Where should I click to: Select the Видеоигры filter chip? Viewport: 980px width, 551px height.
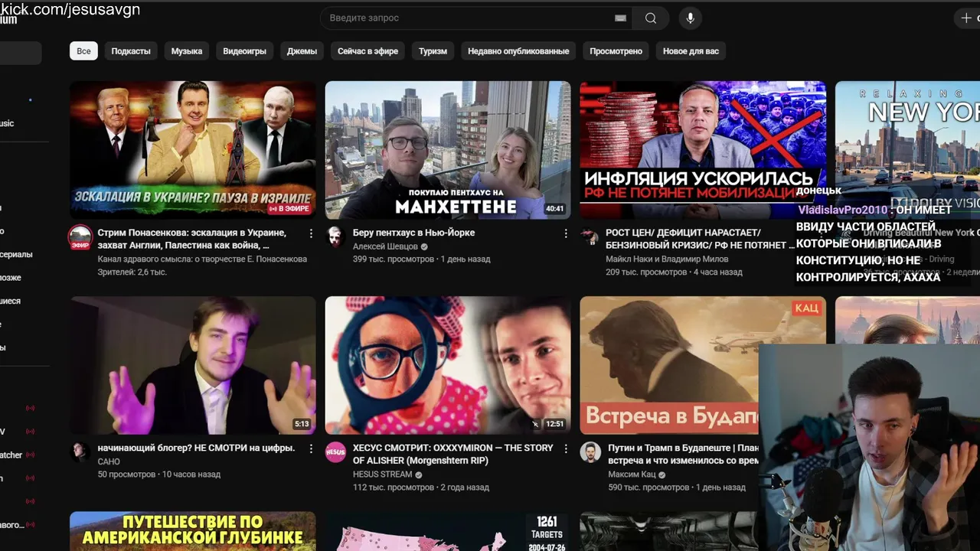[244, 51]
